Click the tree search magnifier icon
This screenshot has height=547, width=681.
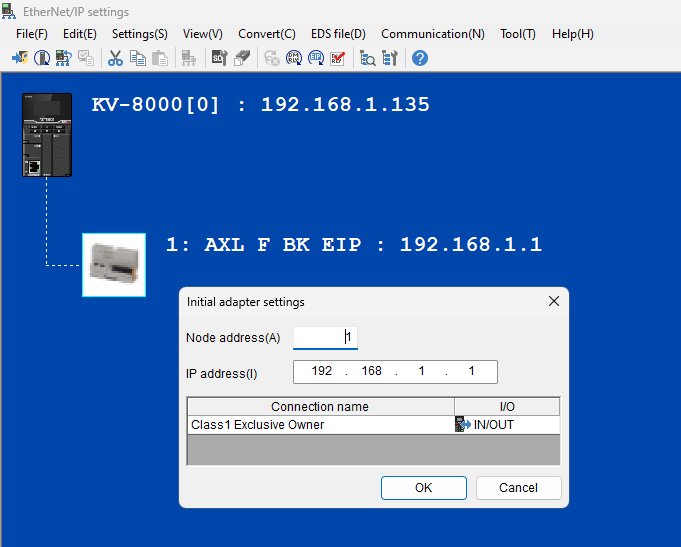367,58
